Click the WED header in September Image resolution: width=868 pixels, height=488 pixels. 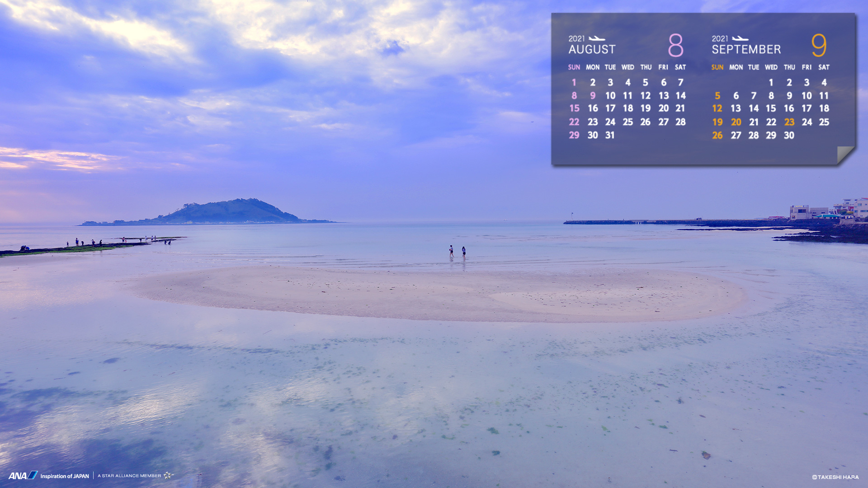click(x=771, y=67)
